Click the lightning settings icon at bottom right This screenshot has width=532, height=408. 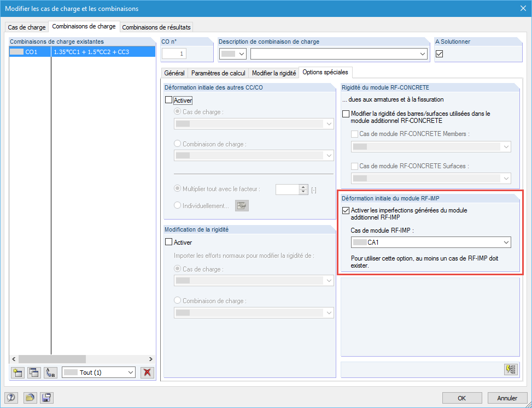(x=511, y=369)
